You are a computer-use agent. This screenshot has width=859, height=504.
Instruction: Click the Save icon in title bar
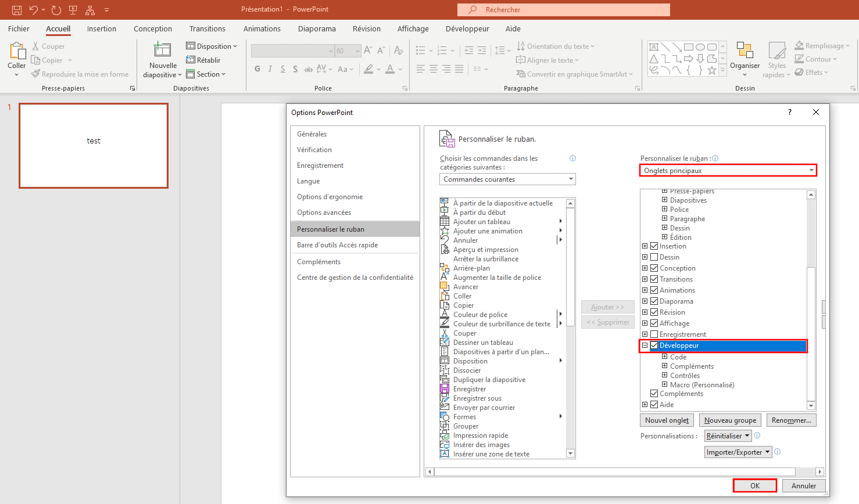pos(16,10)
